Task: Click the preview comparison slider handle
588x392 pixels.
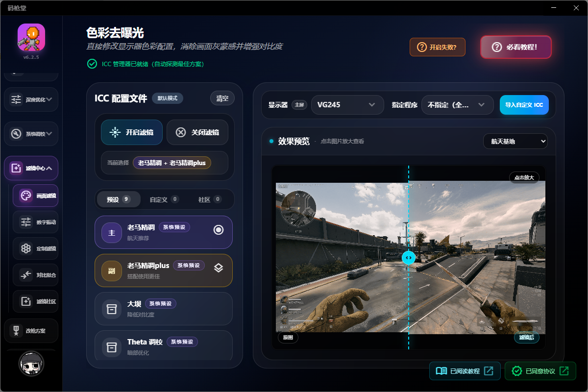Action: [409, 257]
